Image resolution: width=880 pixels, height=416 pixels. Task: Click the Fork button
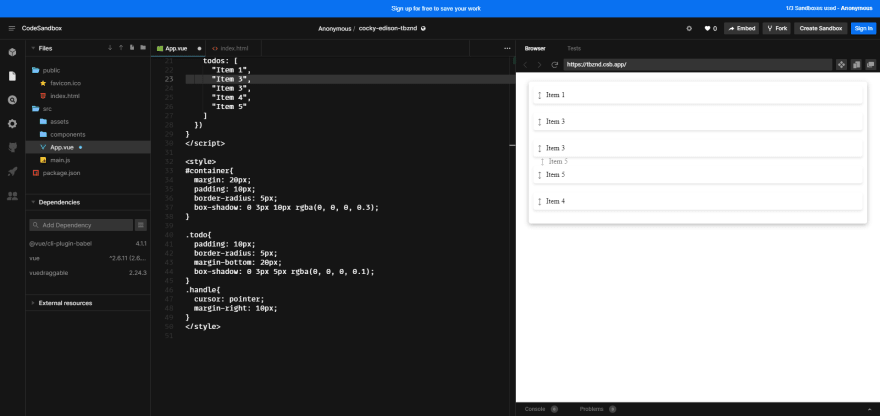[777, 28]
